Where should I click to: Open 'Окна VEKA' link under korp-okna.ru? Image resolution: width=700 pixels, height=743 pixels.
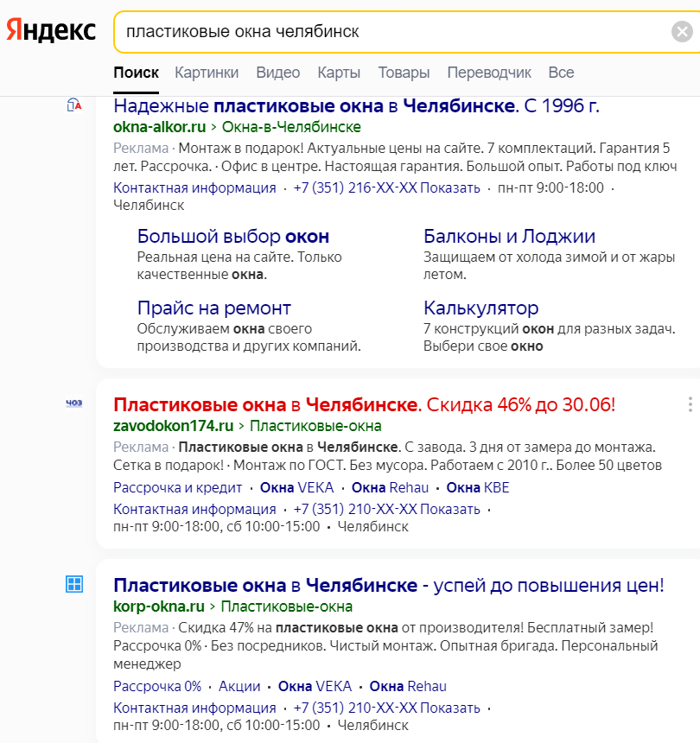[315, 686]
